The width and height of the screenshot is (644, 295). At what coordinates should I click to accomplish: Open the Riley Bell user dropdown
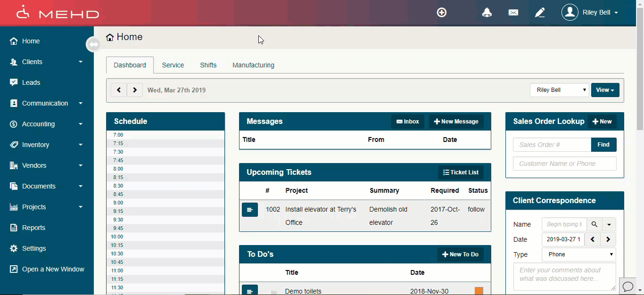590,12
